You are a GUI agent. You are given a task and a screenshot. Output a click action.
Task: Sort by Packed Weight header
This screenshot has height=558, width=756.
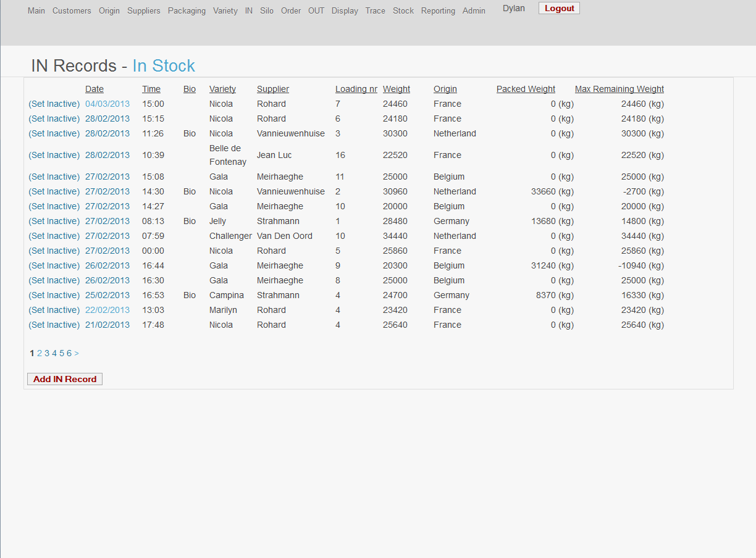click(526, 89)
